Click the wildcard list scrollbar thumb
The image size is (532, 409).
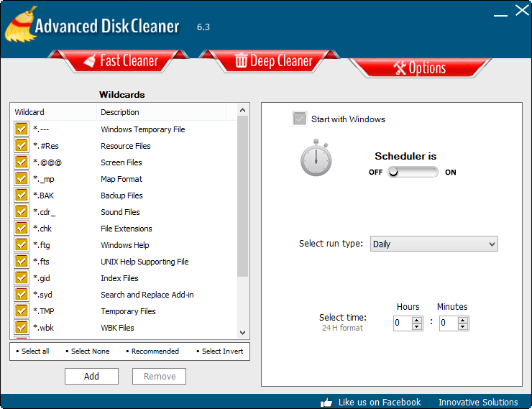tap(242, 196)
